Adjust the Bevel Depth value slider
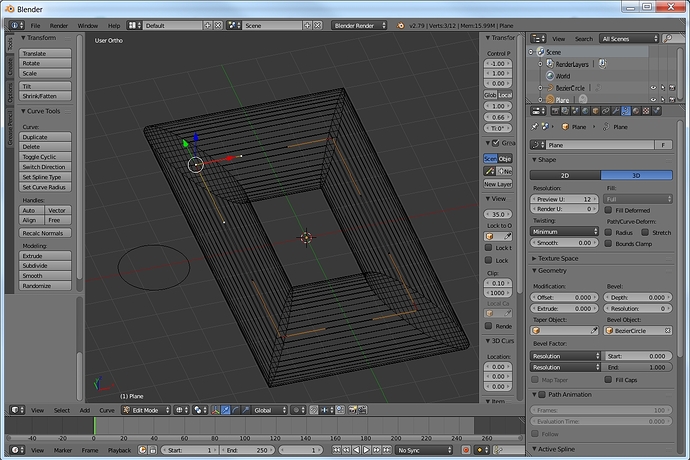The width and height of the screenshot is (690, 460). click(638, 297)
